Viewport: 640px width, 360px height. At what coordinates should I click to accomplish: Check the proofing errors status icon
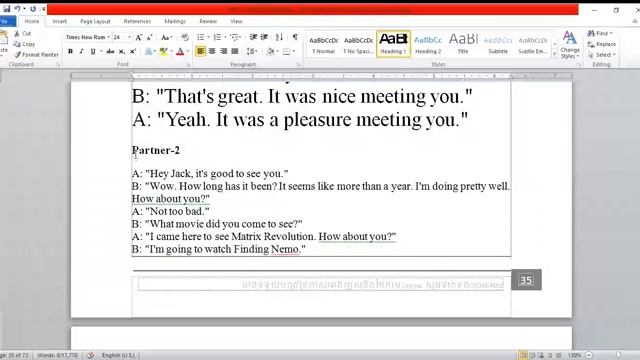tap(91, 355)
